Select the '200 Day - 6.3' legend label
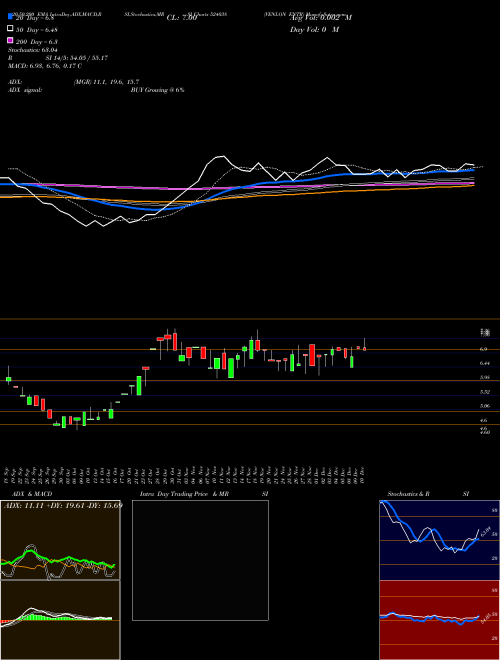The image size is (500, 660). (37, 42)
